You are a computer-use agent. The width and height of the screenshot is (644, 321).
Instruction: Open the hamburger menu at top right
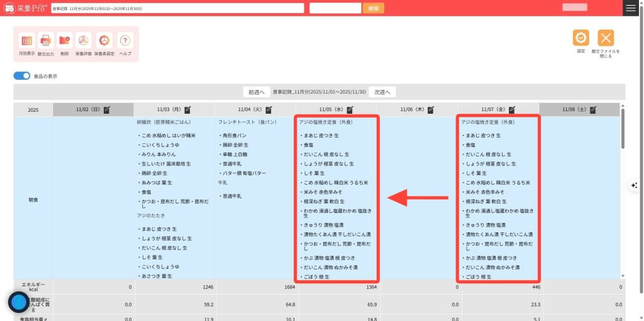tap(631, 8)
